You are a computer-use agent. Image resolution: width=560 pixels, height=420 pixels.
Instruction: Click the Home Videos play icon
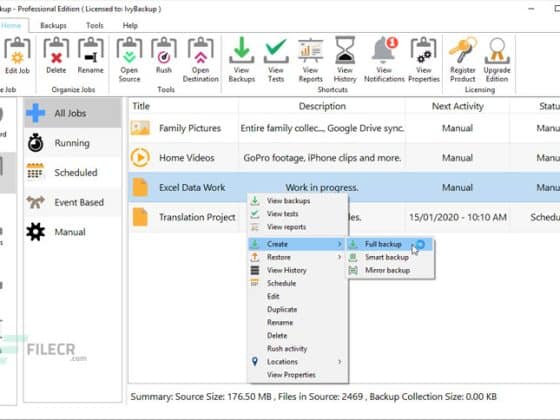point(140,158)
